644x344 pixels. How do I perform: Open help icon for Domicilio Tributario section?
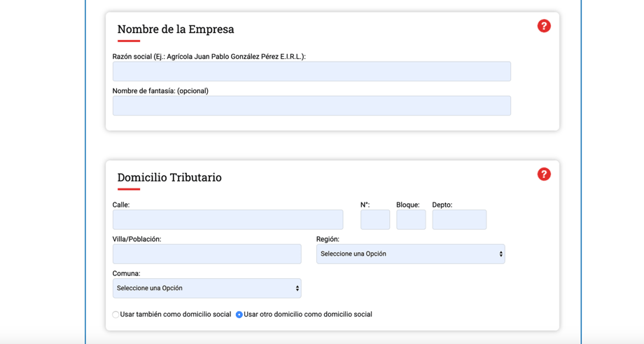tap(544, 174)
